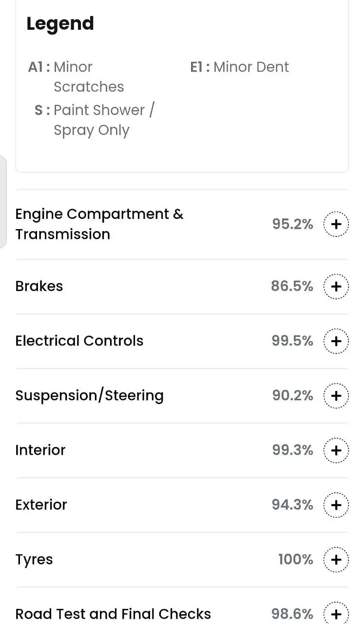Expand Exterior using the plus icon
This screenshot has width=364, height=624.
[336, 505]
